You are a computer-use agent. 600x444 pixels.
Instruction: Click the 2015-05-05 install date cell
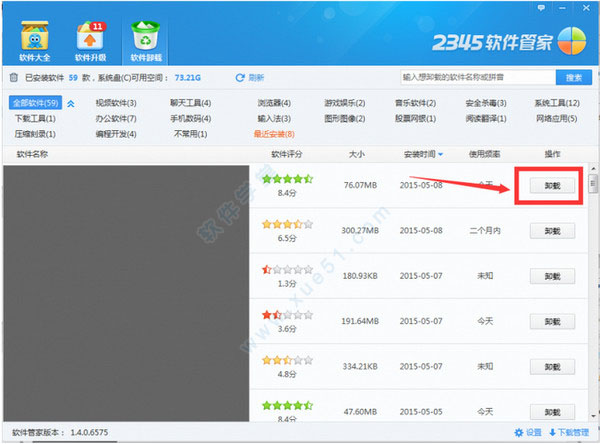pos(421,412)
